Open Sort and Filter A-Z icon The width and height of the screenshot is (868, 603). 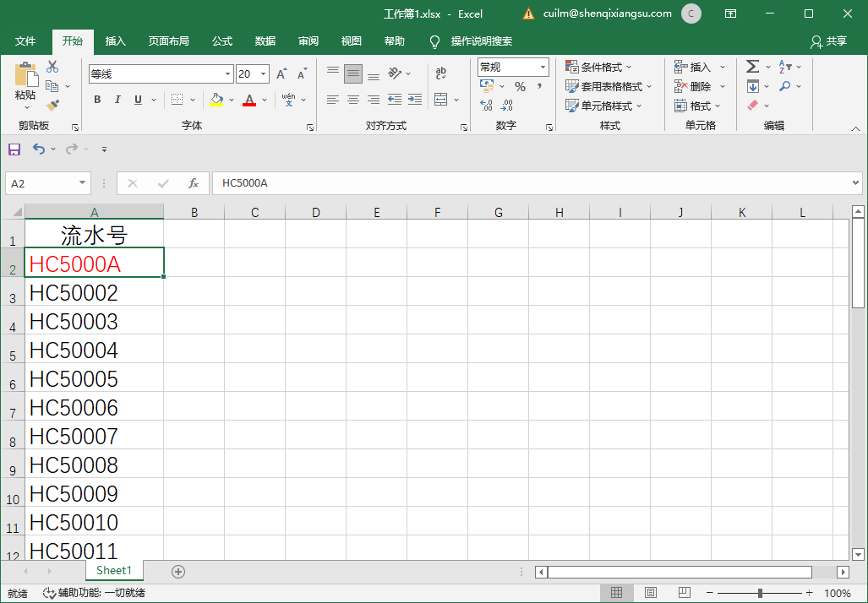(785, 67)
